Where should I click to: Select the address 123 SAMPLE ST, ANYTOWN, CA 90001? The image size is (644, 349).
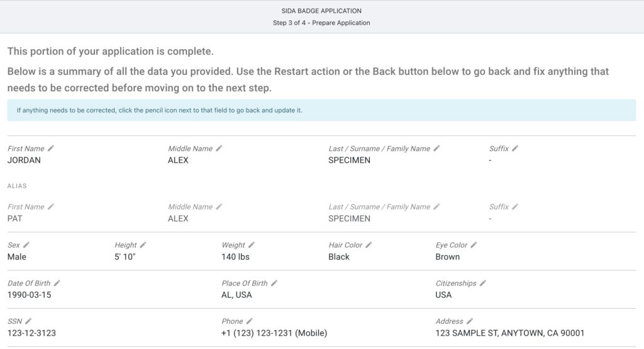pos(509,333)
